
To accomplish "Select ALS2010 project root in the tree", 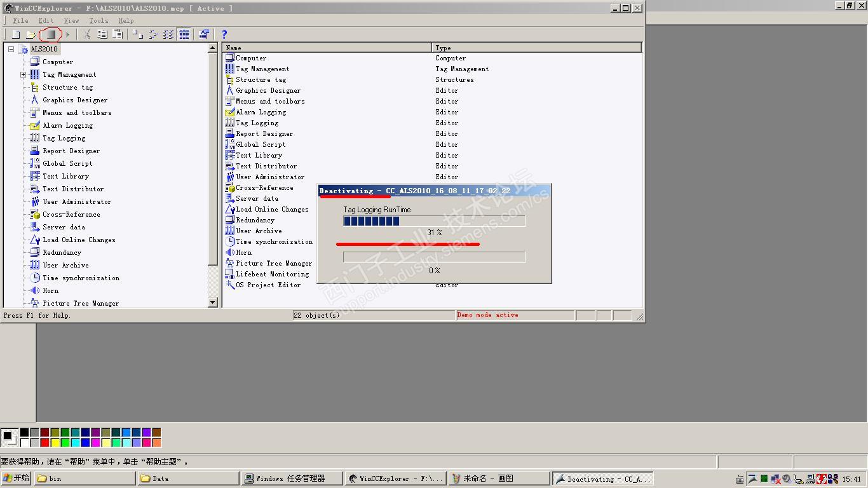I will click(x=44, y=49).
